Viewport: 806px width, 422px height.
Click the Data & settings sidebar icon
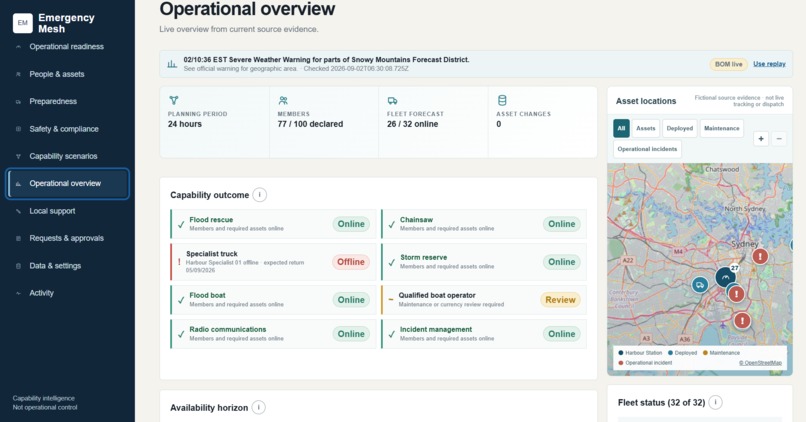[19, 266]
